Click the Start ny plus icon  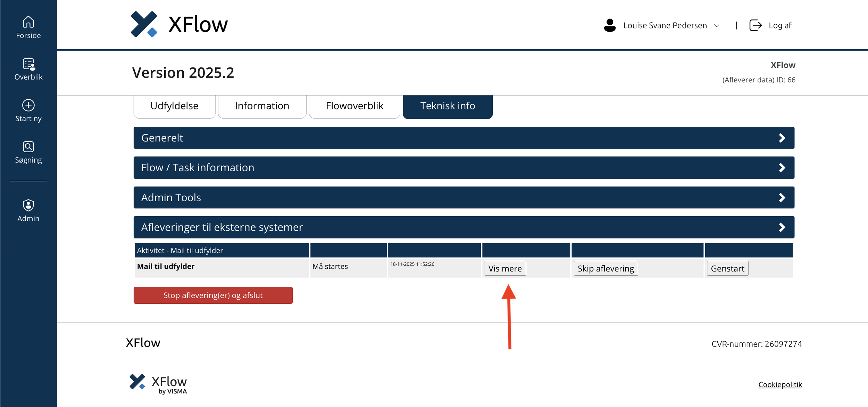point(28,105)
